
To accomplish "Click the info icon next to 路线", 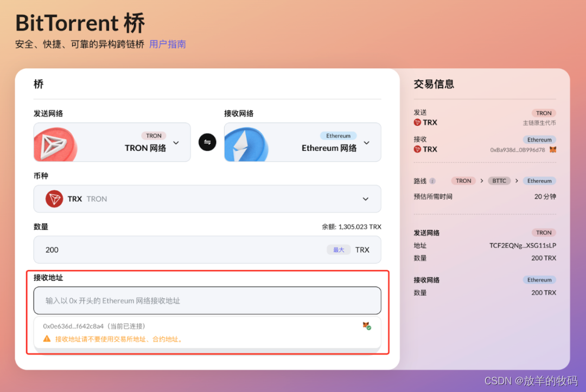I will [x=432, y=181].
